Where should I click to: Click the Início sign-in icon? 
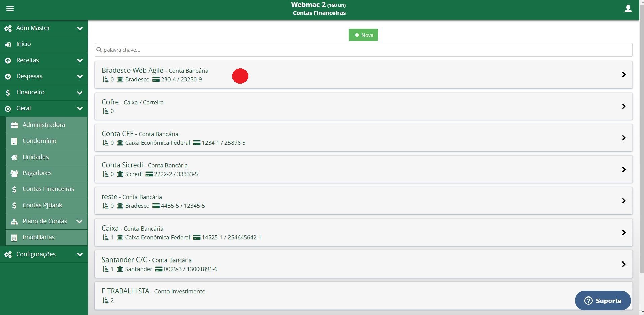click(8, 44)
